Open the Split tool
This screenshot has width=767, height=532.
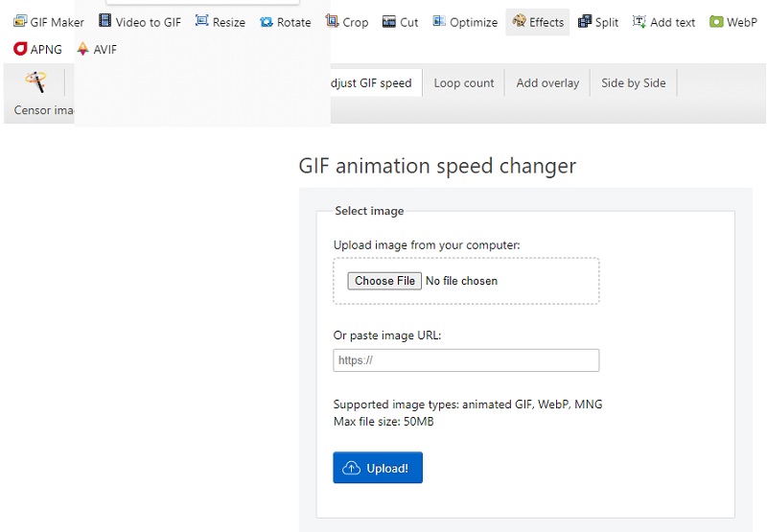[x=597, y=22]
